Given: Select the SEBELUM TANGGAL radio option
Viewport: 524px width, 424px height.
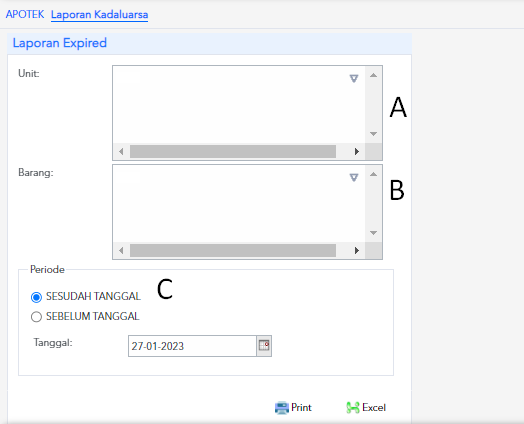Looking at the screenshot, I should point(36,317).
